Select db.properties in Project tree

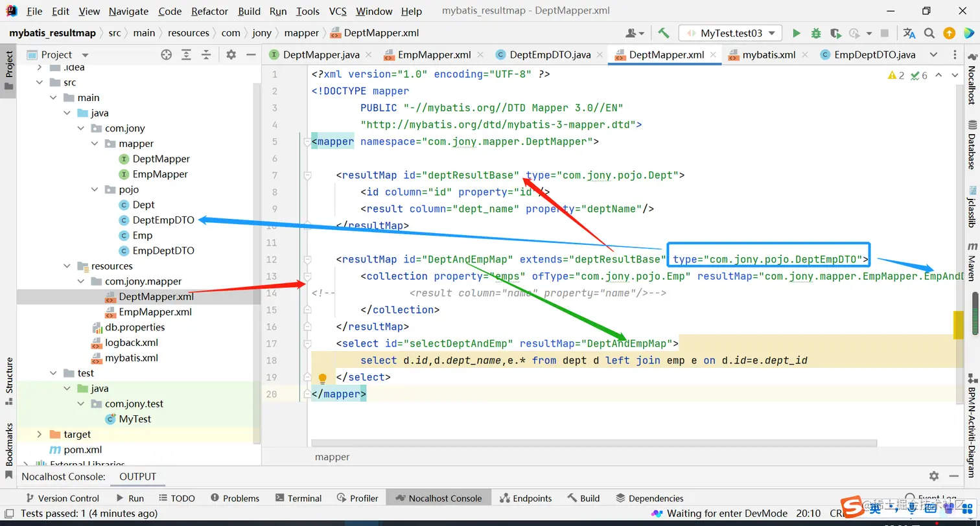[135, 327]
